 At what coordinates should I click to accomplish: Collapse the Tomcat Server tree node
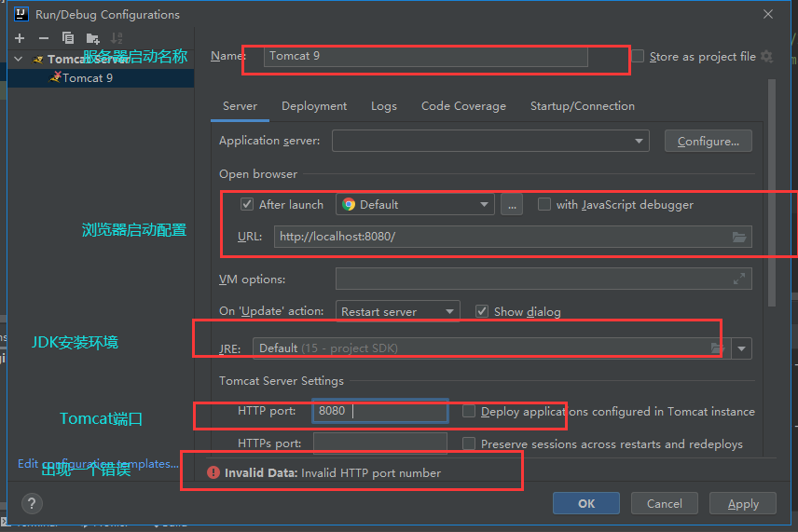[x=19, y=59]
